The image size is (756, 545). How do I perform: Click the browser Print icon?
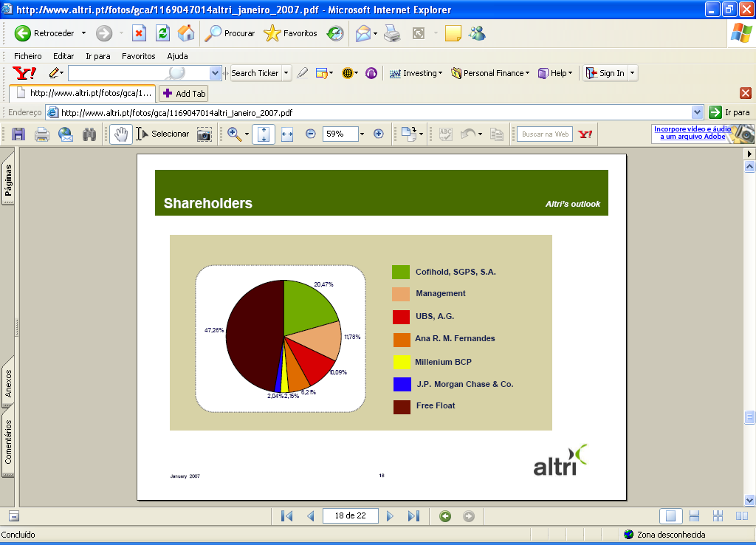pos(392,33)
